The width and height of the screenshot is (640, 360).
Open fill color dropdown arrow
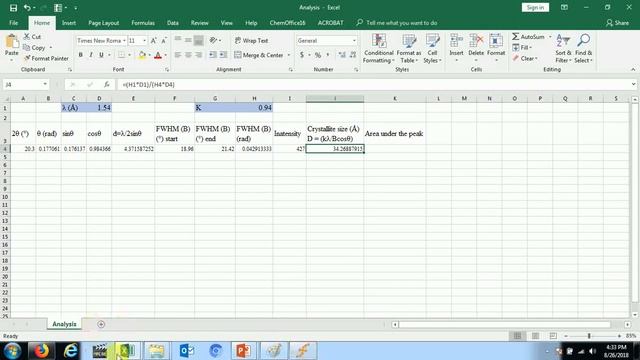click(149, 55)
